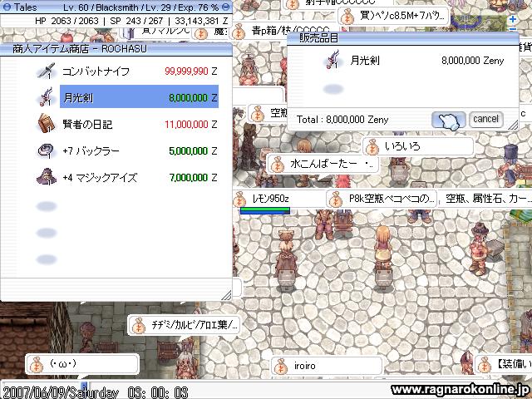532x399 pixels.
Task: Select the highlighted 月光剣 row
Action: pos(139,97)
